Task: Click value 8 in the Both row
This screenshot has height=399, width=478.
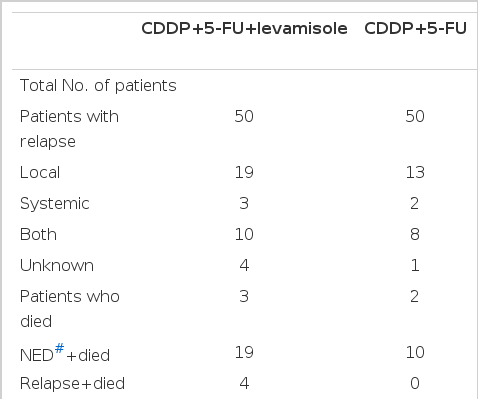Action: pos(415,234)
